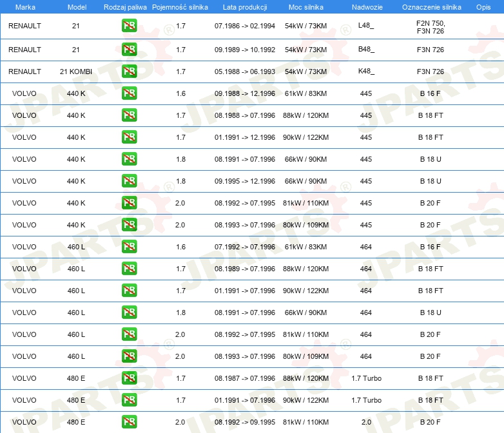Click '54kW / 73KM' in 21 KOMBI row
Screen dimensions: 504x433
coord(305,72)
